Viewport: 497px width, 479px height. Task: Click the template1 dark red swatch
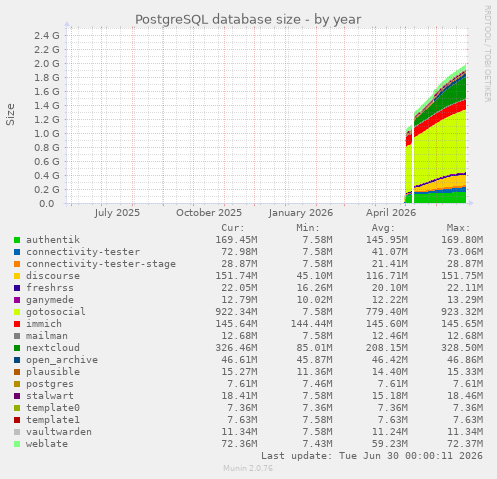pos(17,420)
